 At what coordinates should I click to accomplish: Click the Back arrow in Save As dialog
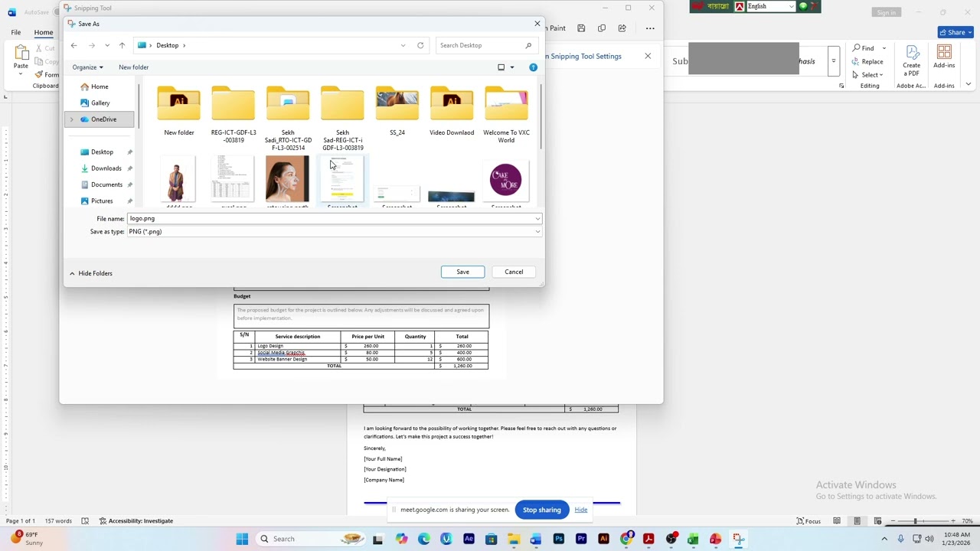[73, 45]
